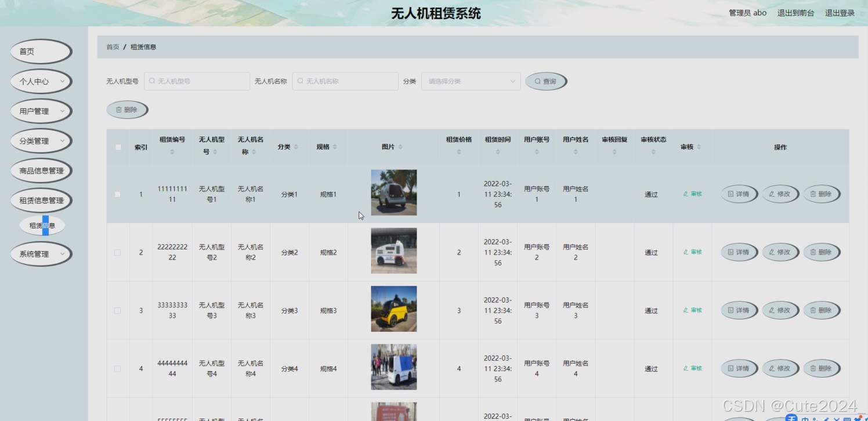
Task: Check the checkbox for row 3
Action: 118,311
